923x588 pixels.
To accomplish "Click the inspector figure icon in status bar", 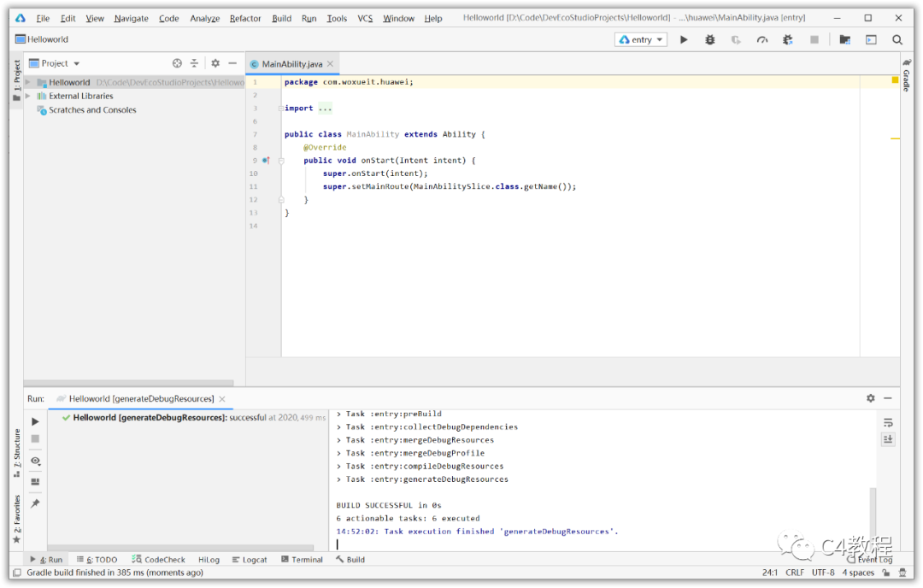I will 902,573.
